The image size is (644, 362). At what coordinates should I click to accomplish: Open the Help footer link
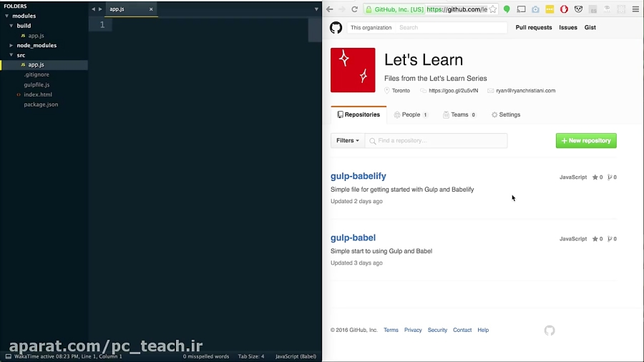click(x=483, y=330)
